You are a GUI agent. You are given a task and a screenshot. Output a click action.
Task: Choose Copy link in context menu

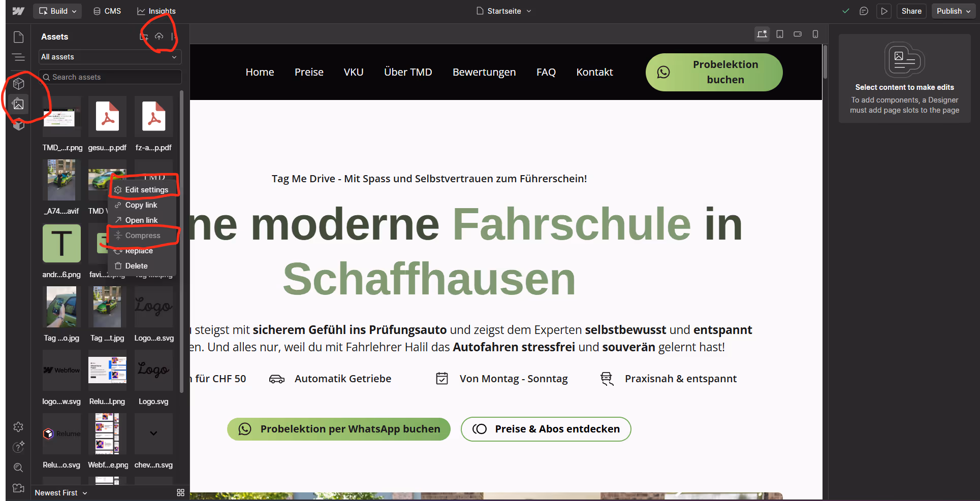click(142, 205)
